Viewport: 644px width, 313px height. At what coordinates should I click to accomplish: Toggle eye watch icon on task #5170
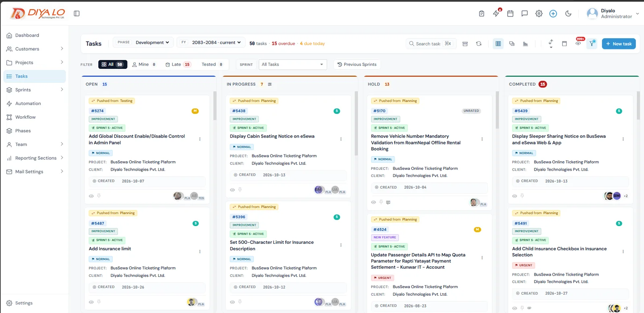(x=374, y=202)
